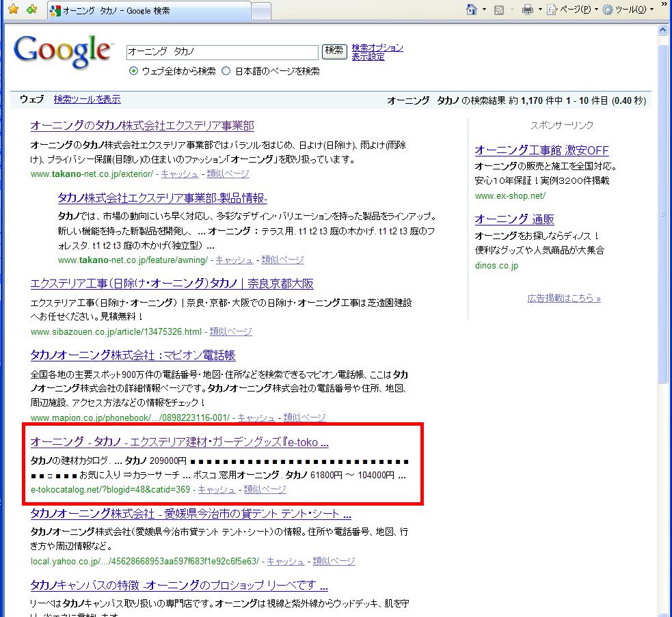Click the RSS feeds icon
Screen dimensions: 672x617
[500, 10]
